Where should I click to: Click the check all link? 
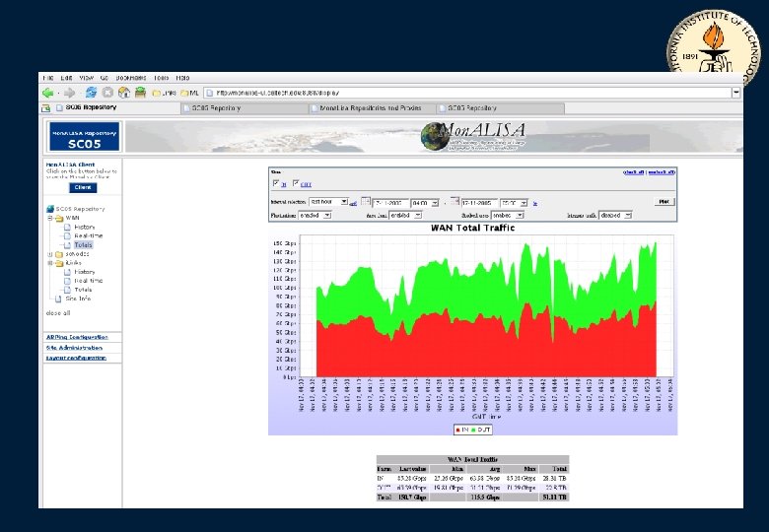(634, 172)
